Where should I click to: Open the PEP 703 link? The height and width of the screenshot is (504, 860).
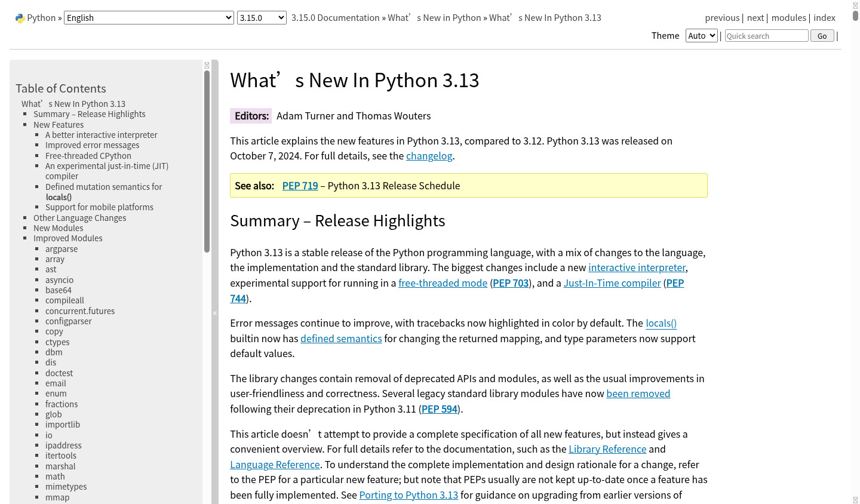tap(511, 283)
